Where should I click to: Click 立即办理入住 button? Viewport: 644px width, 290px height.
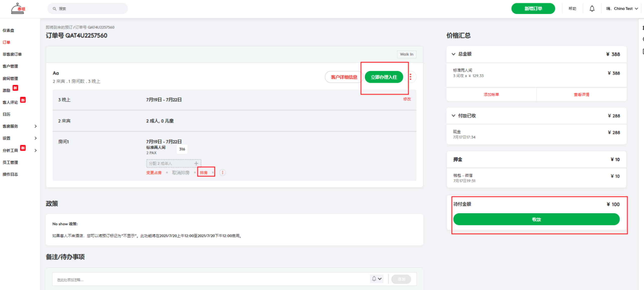click(384, 77)
